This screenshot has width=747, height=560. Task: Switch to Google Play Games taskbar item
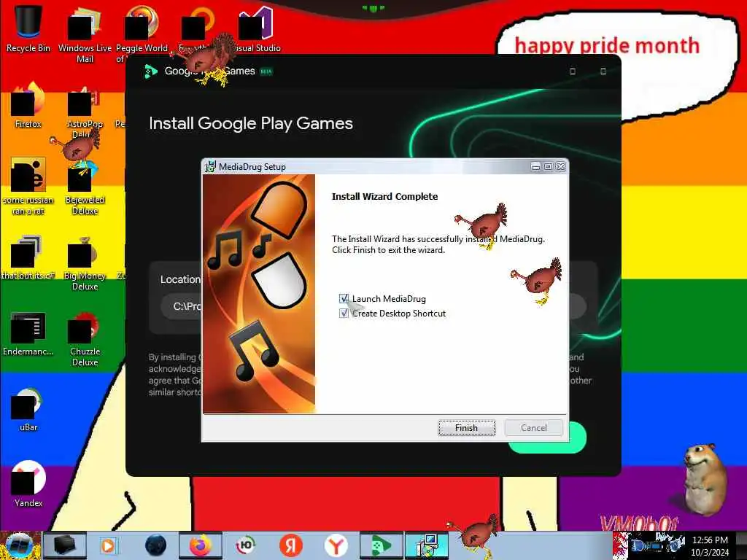click(x=381, y=545)
